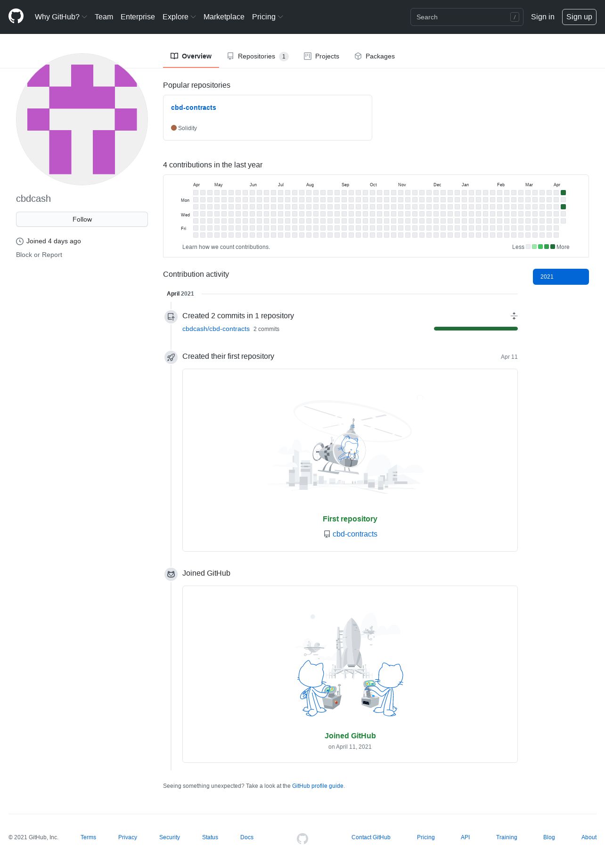The width and height of the screenshot is (605, 868).
Task: Click the commits collapse icon in activity
Action: click(x=514, y=316)
